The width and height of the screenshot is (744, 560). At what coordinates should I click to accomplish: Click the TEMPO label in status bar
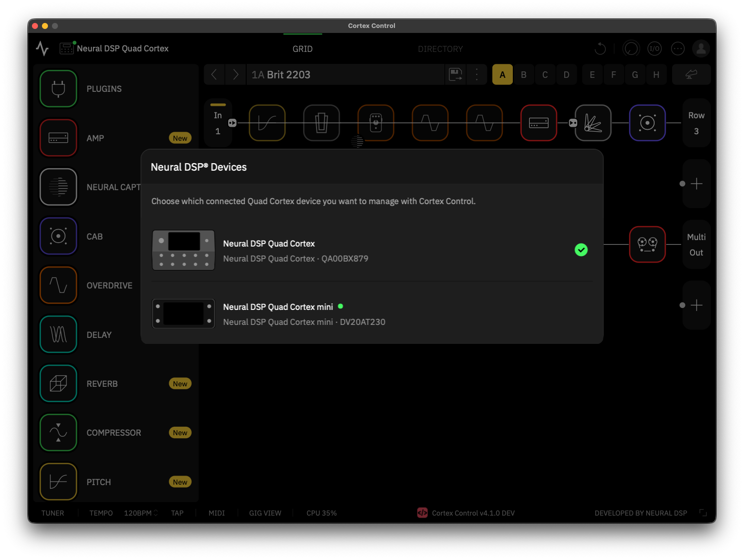(101, 513)
